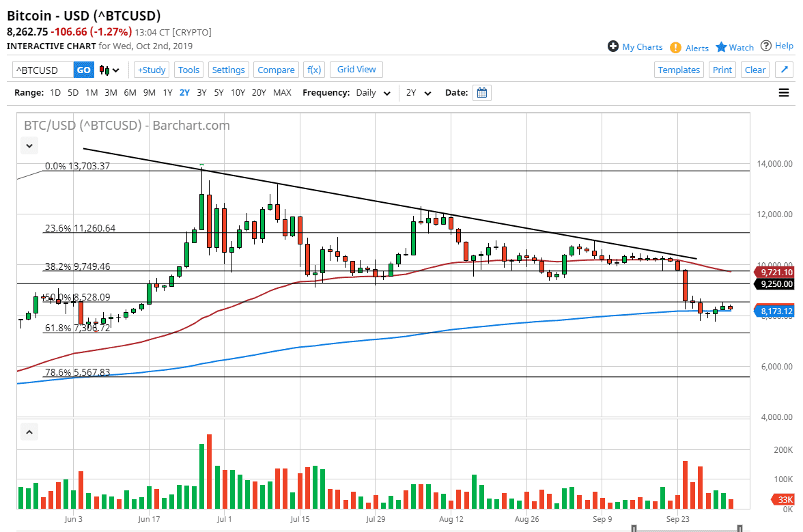Open the Frequency Daily dropdown

click(x=373, y=92)
